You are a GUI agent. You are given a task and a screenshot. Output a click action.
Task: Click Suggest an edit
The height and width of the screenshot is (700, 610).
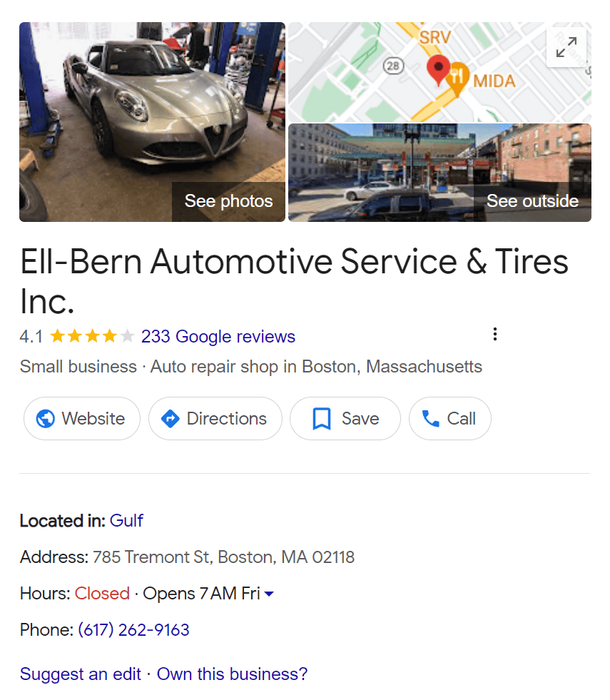81,674
